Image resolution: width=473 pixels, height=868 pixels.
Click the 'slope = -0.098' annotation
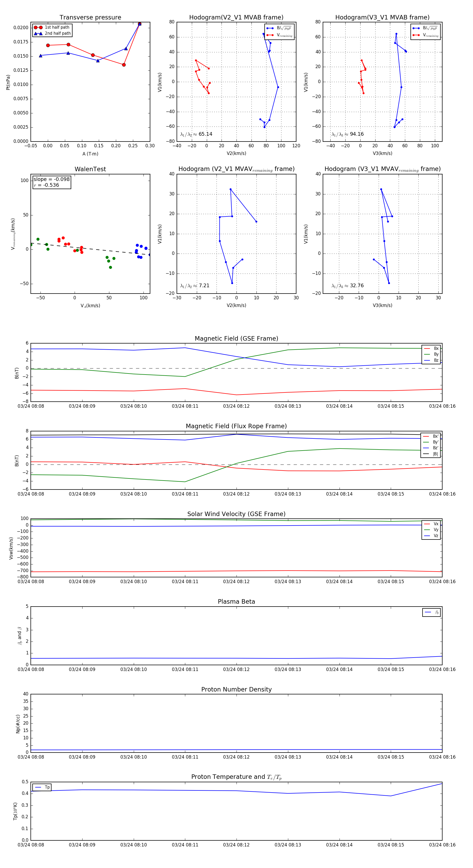[52, 179]
